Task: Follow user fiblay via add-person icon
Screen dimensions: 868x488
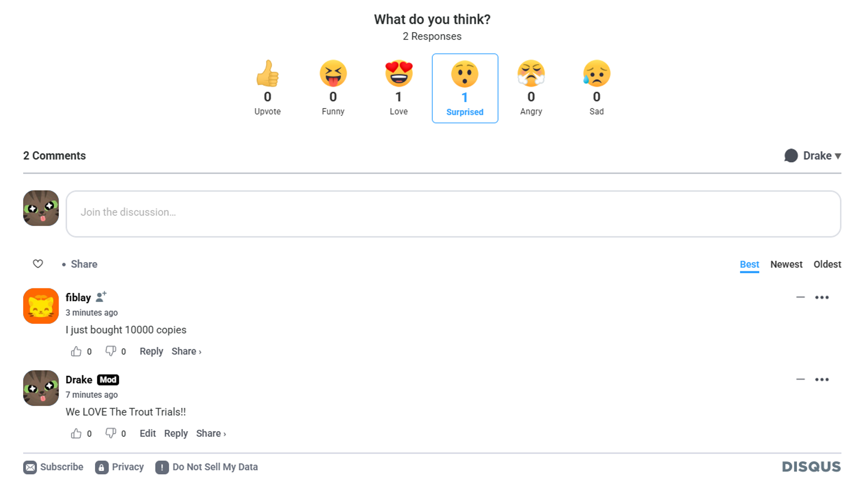Action: coord(101,297)
